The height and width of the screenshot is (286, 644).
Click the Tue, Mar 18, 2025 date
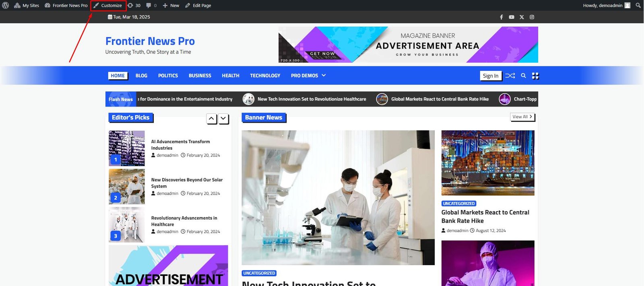(129, 17)
